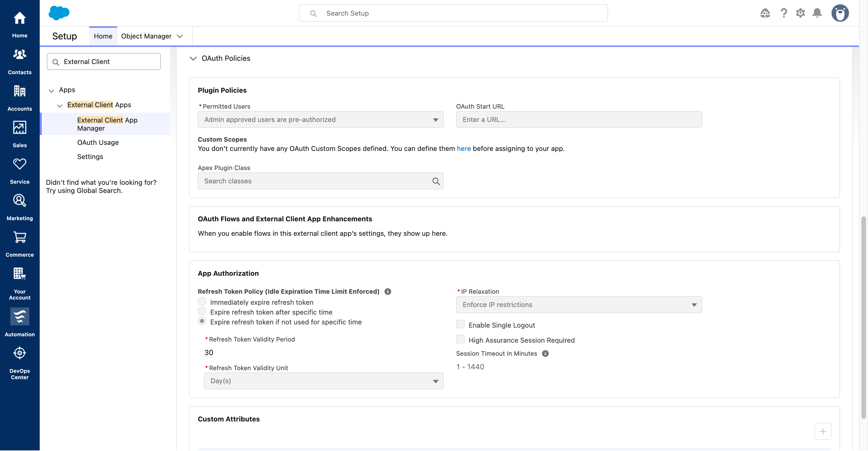Collapse the Apps tree node
Screen dimensions: 868x451
click(x=51, y=91)
